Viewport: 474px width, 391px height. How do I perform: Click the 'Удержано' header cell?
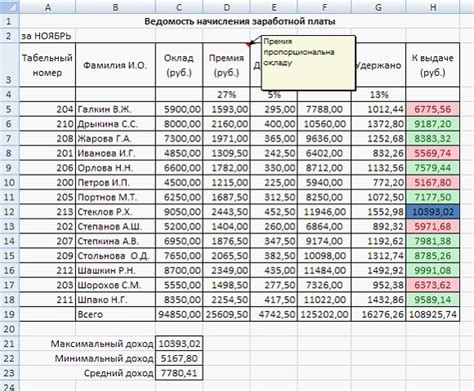(x=378, y=65)
